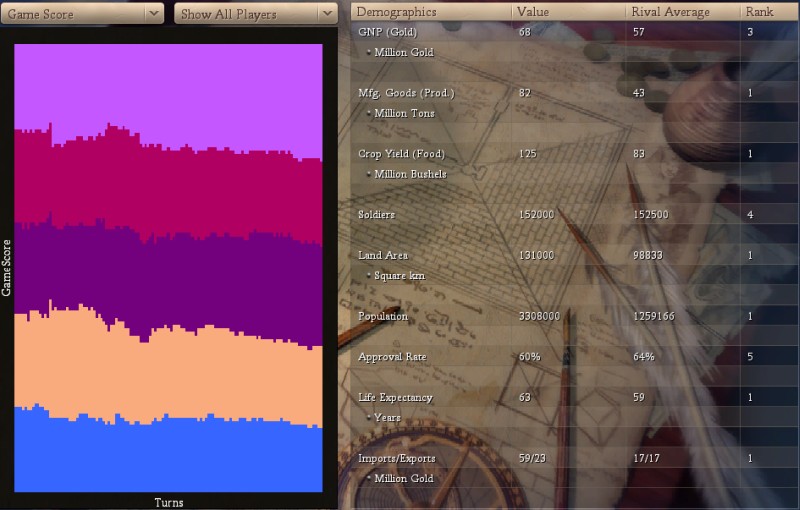Image resolution: width=800 pixels, height=510 pixels.
Task: Click the Crop Yield (Food) row label
Action: [x=402, y=154]
